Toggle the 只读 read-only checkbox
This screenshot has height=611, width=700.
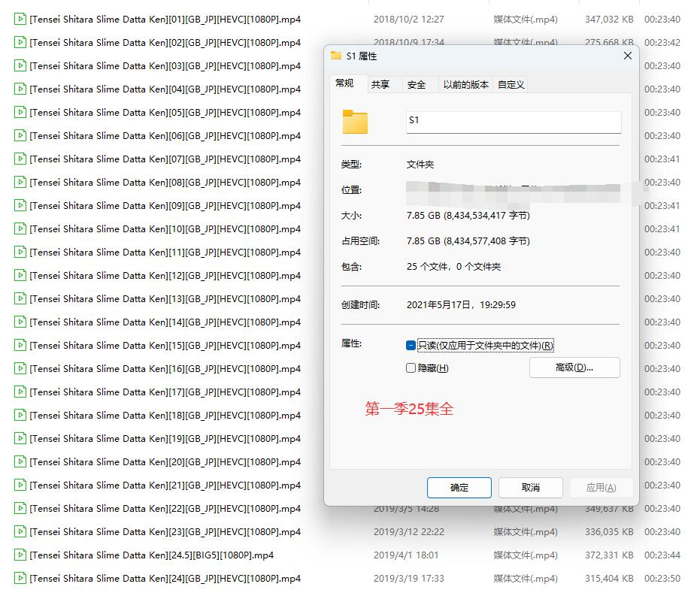pos(411,346)
